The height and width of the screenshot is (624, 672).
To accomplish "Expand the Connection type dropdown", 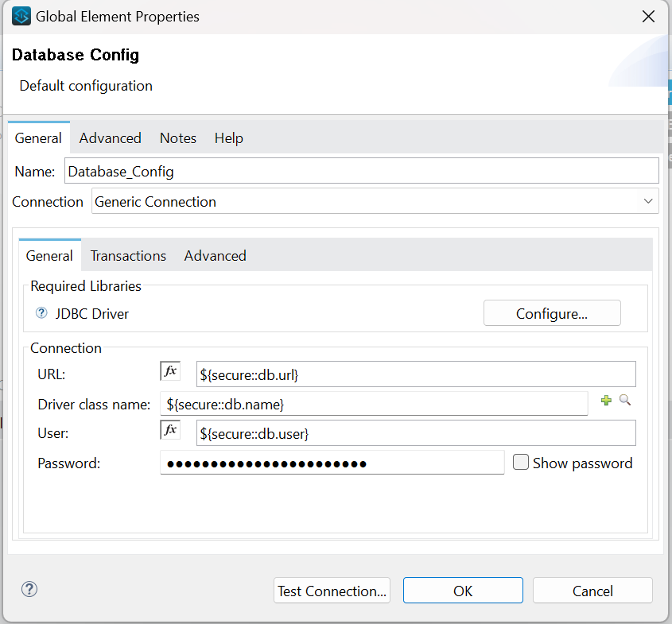I will [x=647, y=202].
